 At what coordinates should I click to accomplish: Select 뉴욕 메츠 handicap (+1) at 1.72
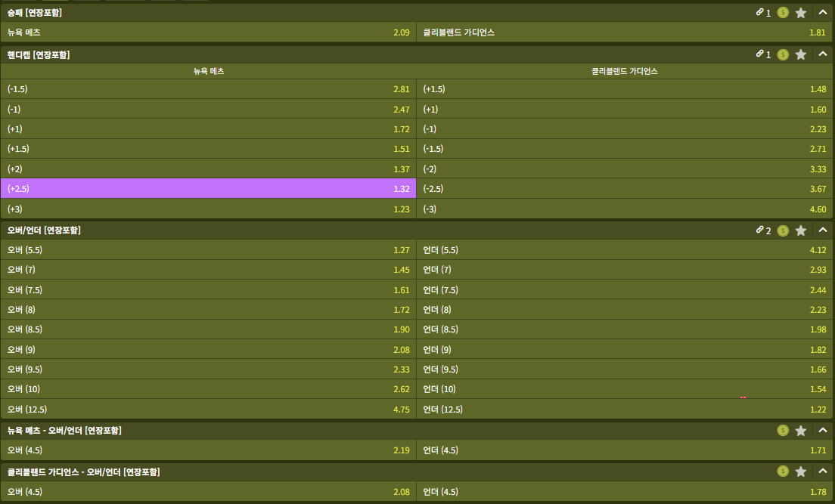[x=208, y=128]
